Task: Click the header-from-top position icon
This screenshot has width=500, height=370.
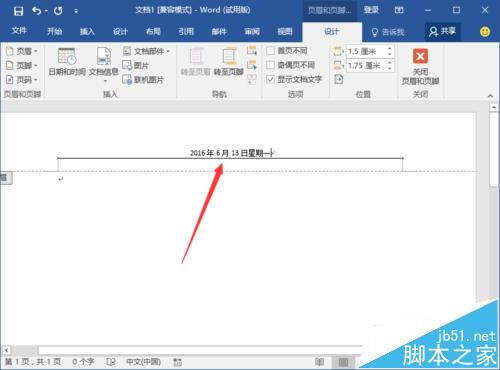Action: pos(338,51)
